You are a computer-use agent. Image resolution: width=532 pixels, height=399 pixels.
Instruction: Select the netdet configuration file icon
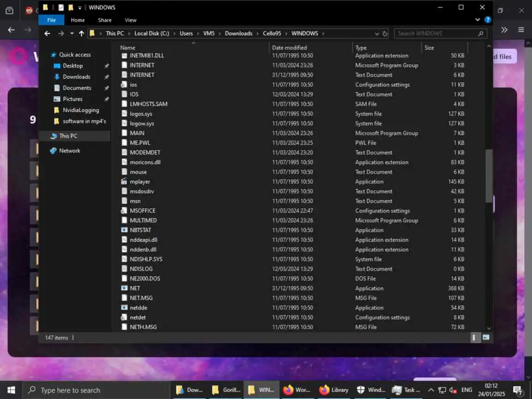pyautogui.click(x=124, y=318)
